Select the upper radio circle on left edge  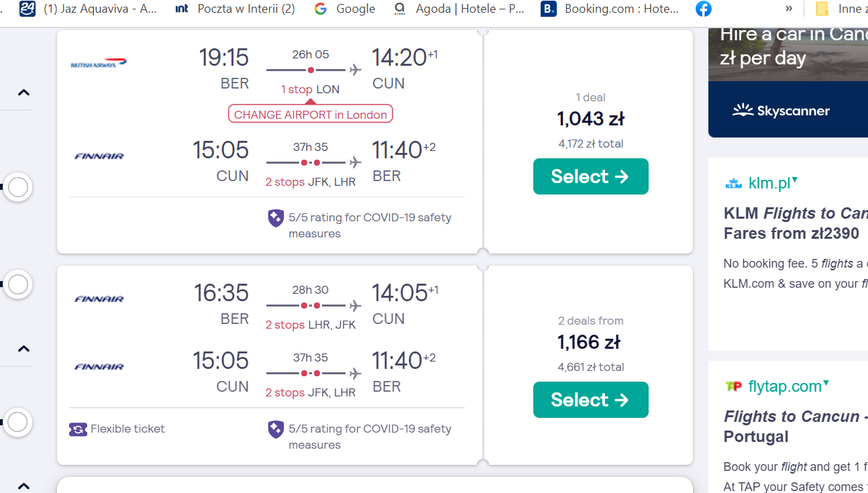pos(18,187)
